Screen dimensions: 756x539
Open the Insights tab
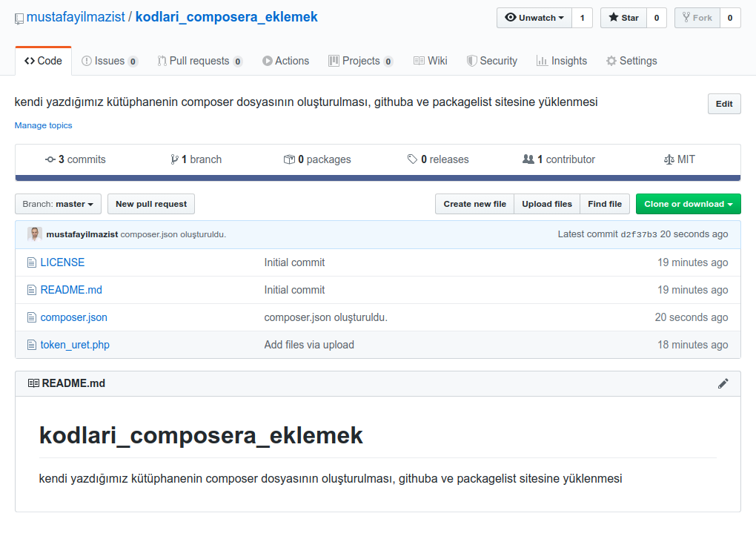(x=562, y=62)
